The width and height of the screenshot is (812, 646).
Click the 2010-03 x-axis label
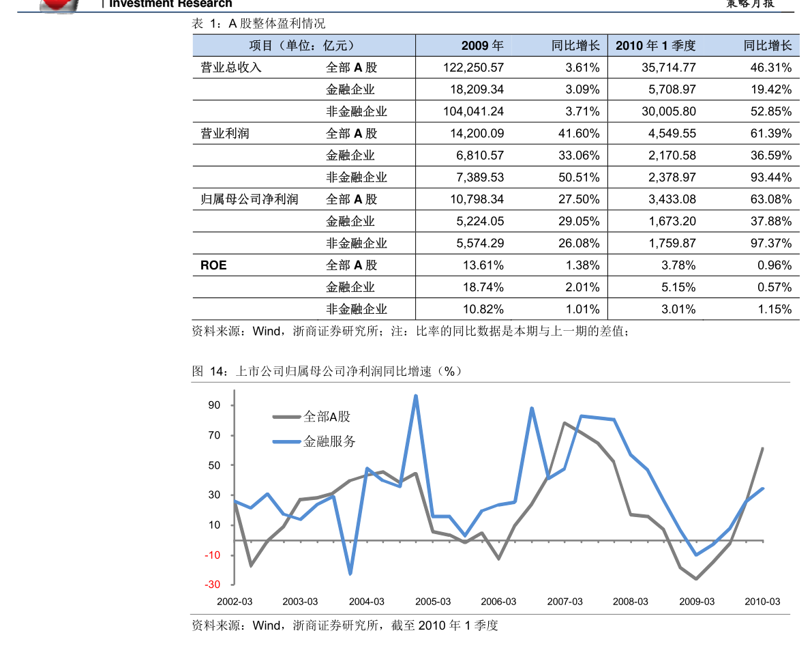coord(762,602)
